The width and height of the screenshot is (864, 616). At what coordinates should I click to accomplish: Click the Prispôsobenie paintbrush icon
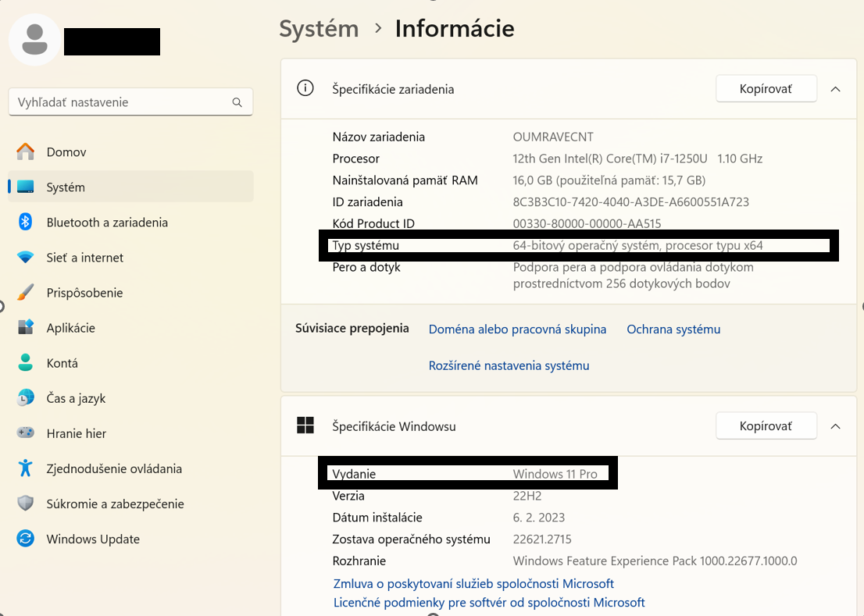click(25, 292)
